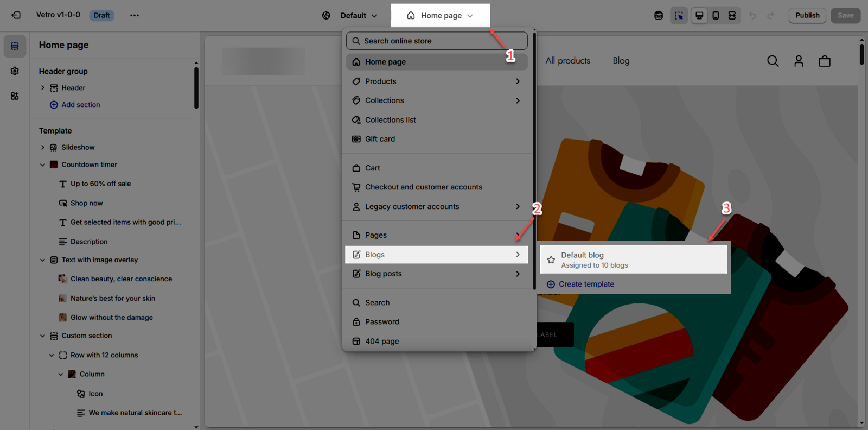The image size is (868, 430).
Task: Choose Collections list from the menu
Action: [390, 120]
